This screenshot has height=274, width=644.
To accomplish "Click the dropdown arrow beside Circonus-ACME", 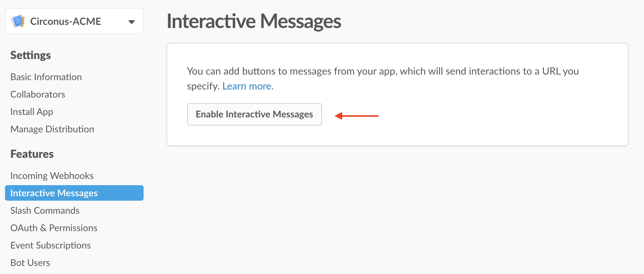I will (132, 21).
